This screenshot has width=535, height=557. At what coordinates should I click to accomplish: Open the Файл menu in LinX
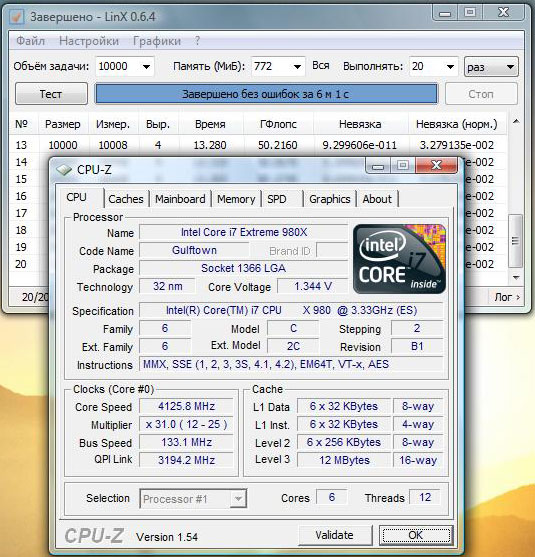coord(31,41)
